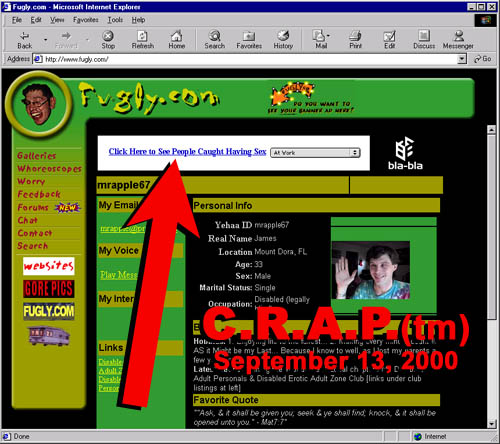Click 'Click Here to See People Caught' link

187,152
